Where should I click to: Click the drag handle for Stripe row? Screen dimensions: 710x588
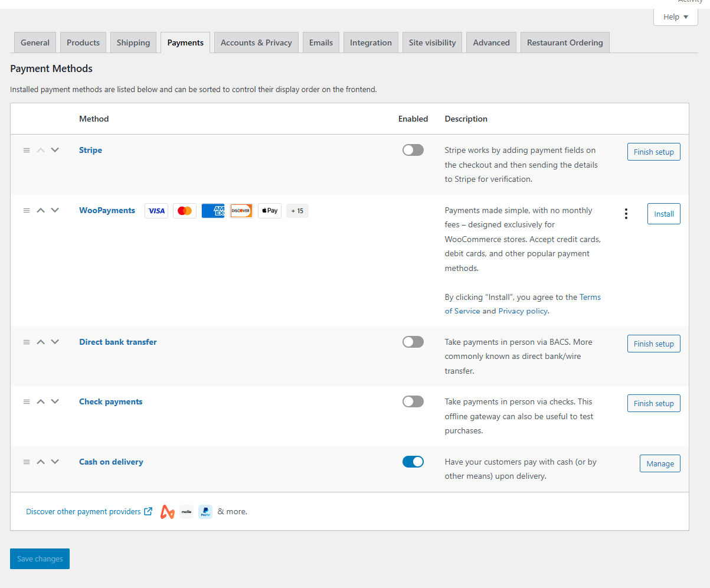pyautogui.click(x=27, y=151)
